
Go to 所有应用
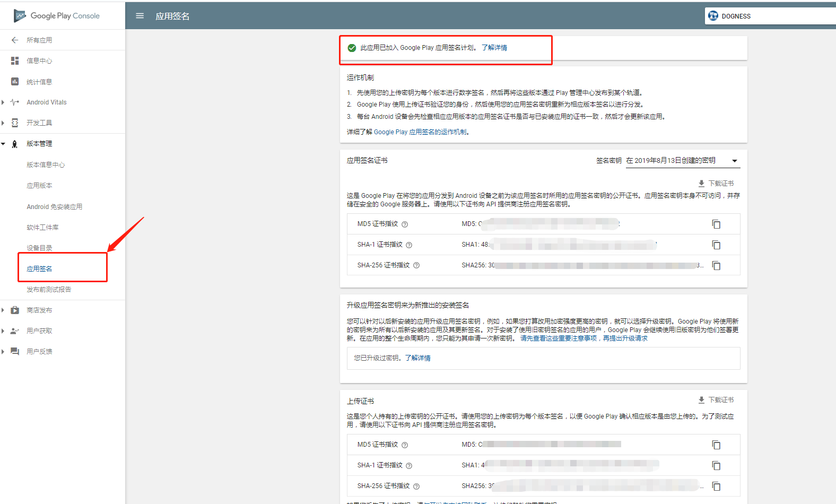point(39,40)
